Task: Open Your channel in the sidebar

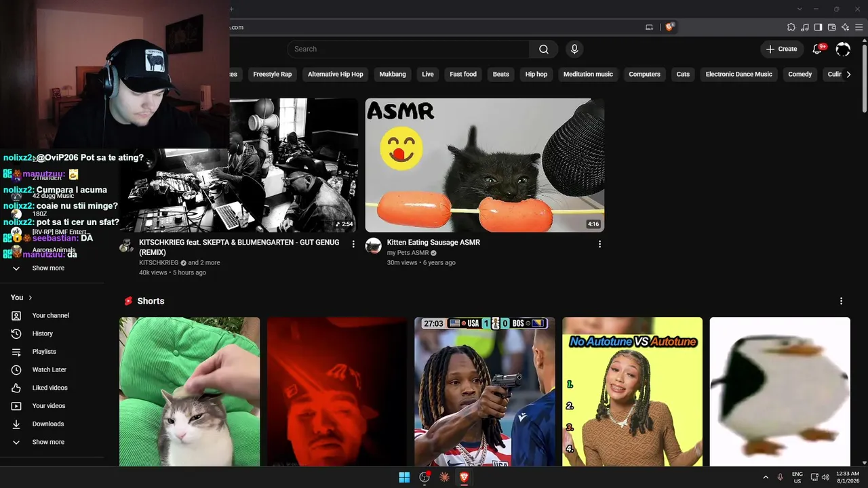Action: click(52, 316)
